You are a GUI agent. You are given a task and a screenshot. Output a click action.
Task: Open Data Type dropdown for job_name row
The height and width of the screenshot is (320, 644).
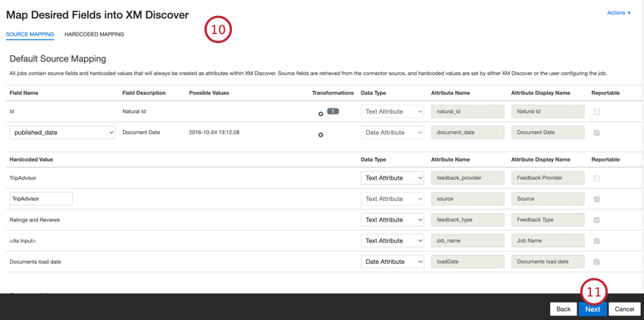[x=392, y=241]
